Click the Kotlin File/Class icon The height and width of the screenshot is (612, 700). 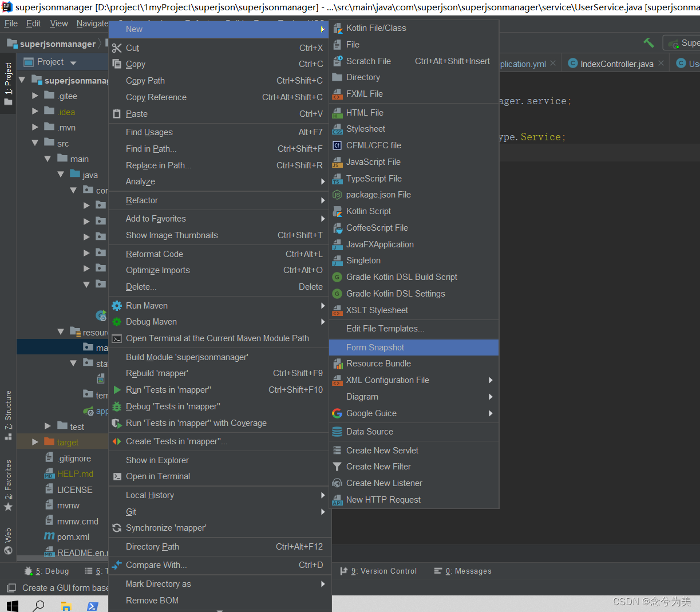point(338,28)
